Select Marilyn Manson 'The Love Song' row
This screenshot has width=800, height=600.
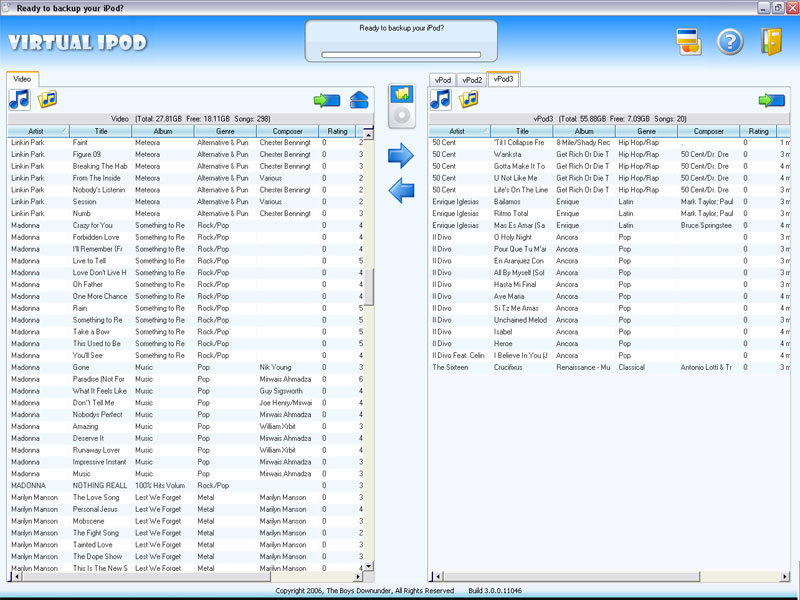tap(186, 497)
